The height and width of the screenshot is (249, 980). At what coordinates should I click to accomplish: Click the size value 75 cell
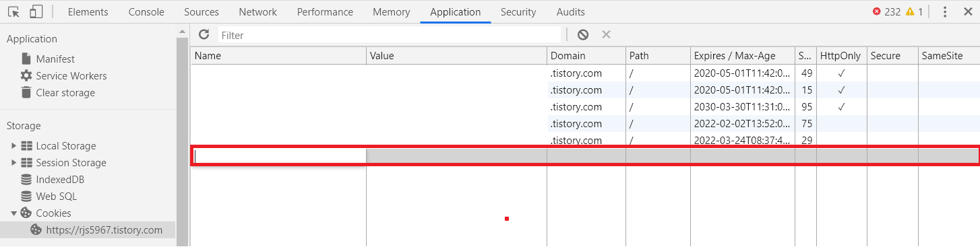pyautogui.click(x=806, y=124)
